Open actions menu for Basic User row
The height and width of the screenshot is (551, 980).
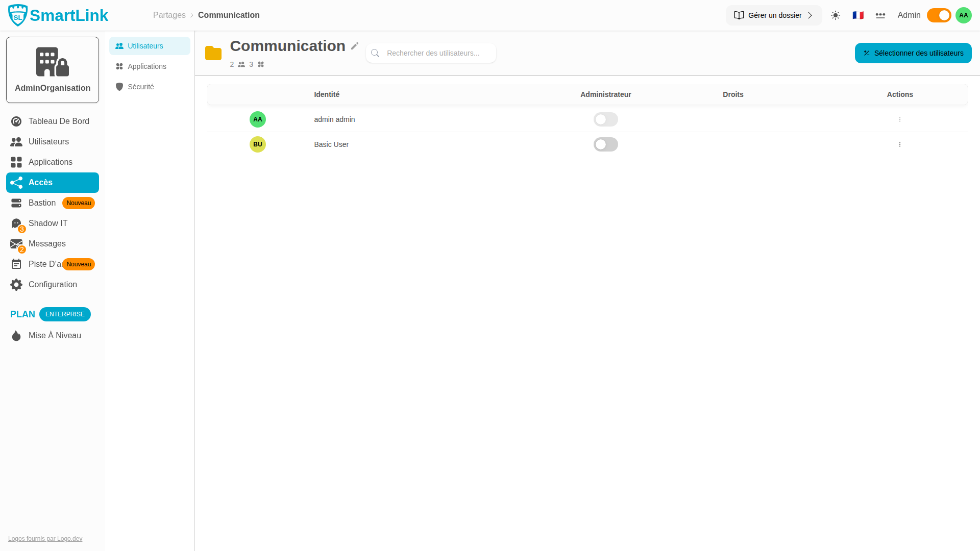[x=900, y=144]
